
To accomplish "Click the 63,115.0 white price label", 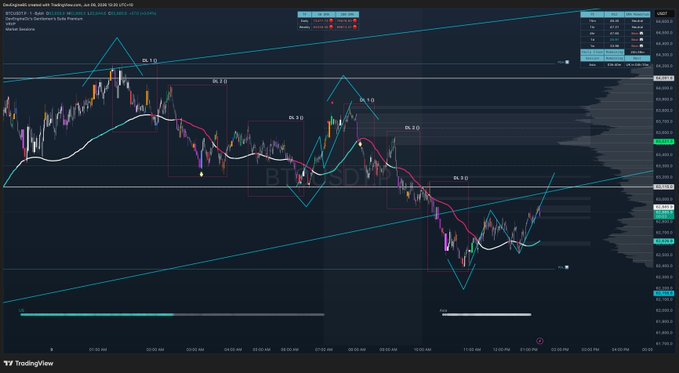I will point(664,187).
